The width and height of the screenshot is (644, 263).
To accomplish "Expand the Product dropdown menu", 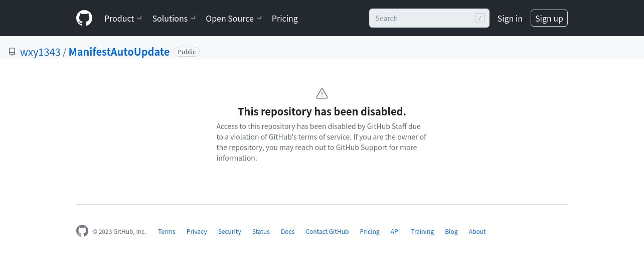I will 123,19.
